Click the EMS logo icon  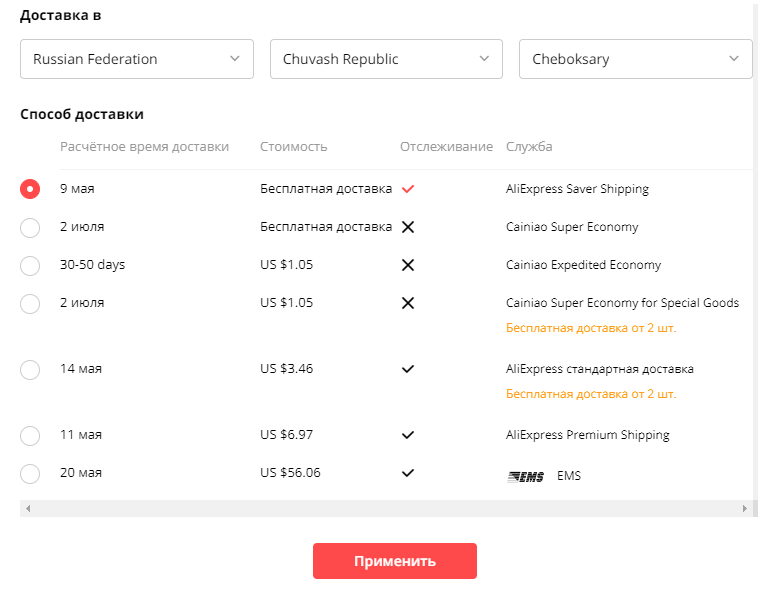tap(526, 476)
